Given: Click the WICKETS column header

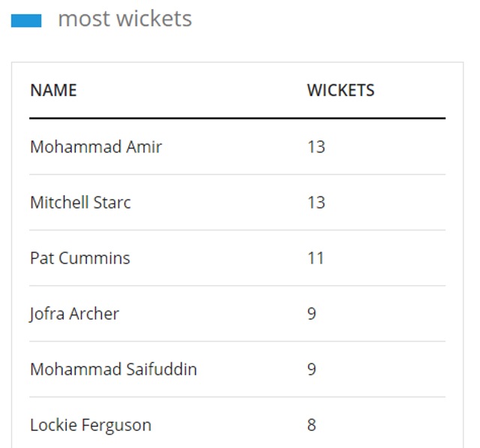Looking at the screenshot, I should pyautogui.click(x=340, y=90).
